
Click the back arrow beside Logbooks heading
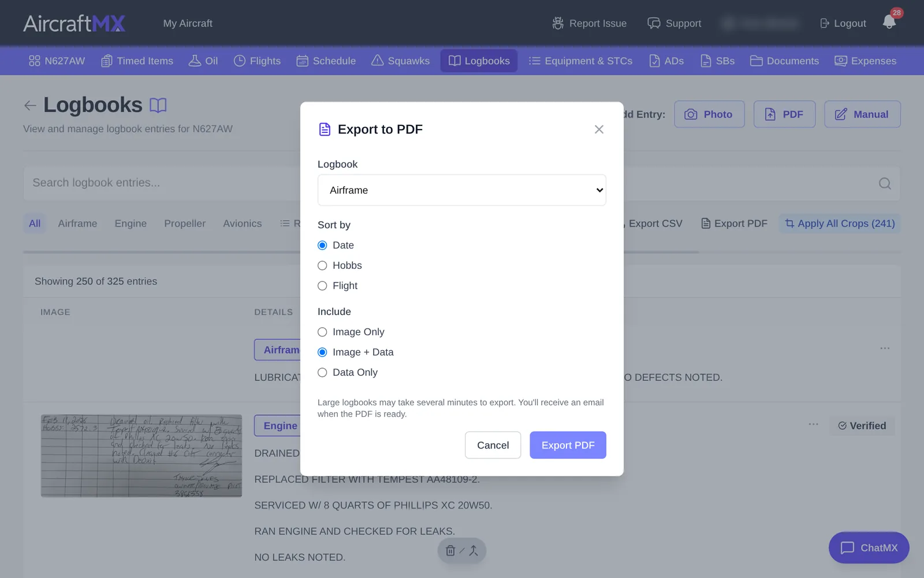click(30, 105)
